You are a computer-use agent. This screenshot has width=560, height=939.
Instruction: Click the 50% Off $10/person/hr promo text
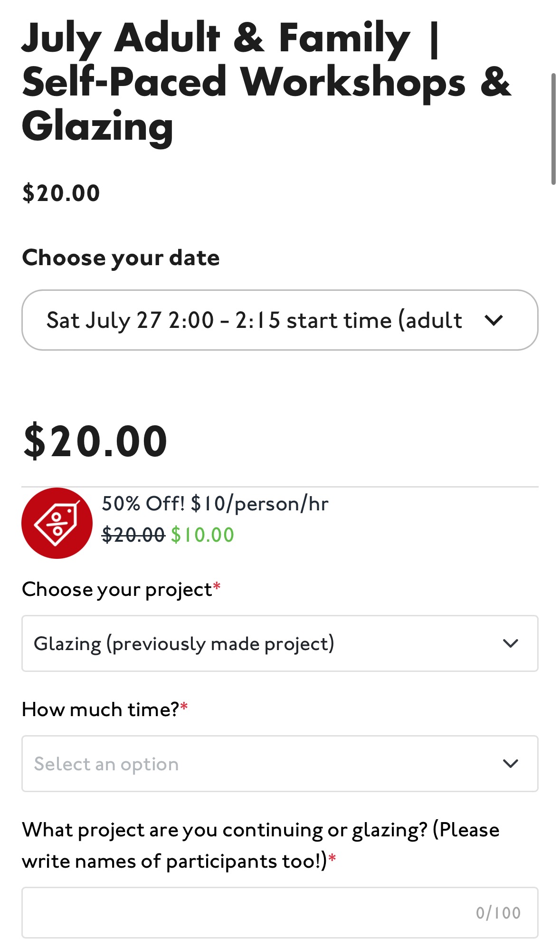click(215, 504)
